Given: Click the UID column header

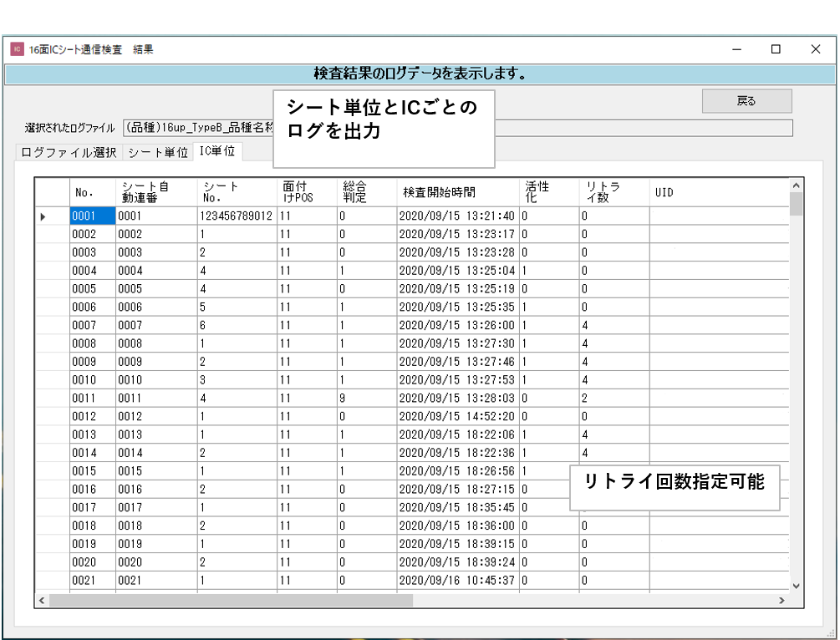Looking at the screenshot, I should 720,192.
